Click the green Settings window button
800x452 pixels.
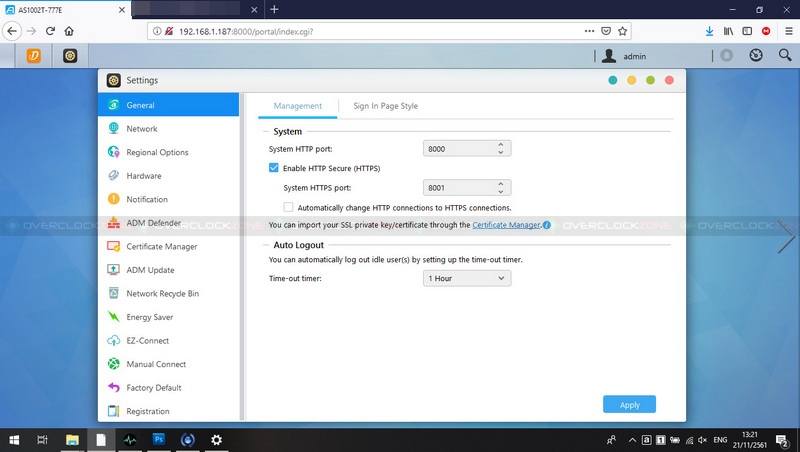click(650, 80)
